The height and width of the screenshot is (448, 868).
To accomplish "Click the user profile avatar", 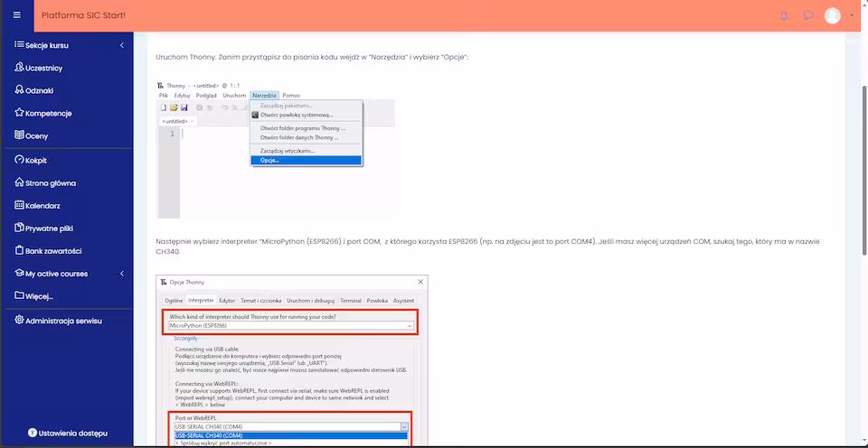I will tap(833, 15).
